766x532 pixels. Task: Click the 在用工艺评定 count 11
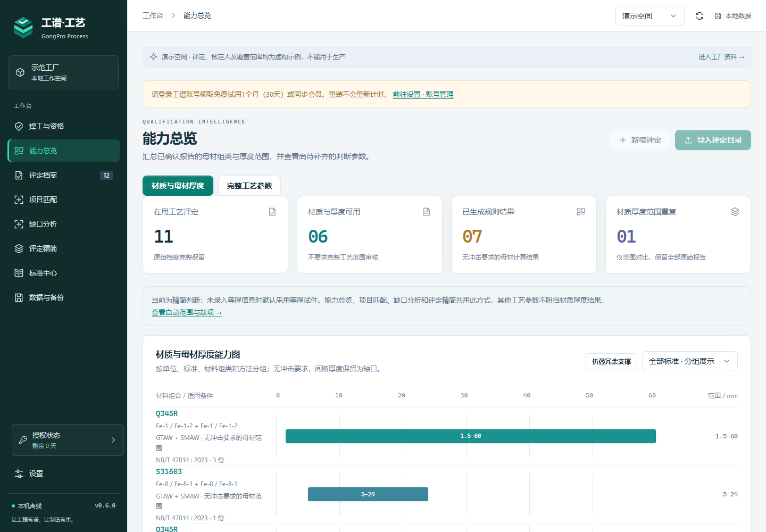(163, 236)
